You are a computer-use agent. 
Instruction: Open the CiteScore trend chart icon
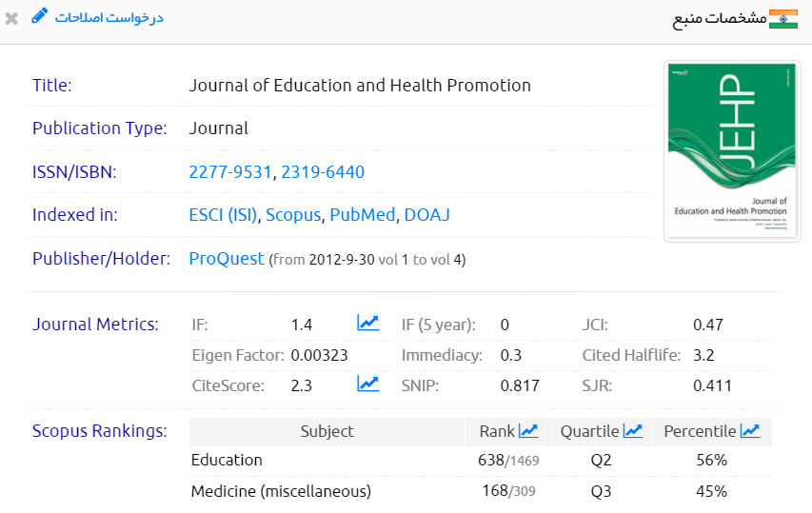coord(367,385)
